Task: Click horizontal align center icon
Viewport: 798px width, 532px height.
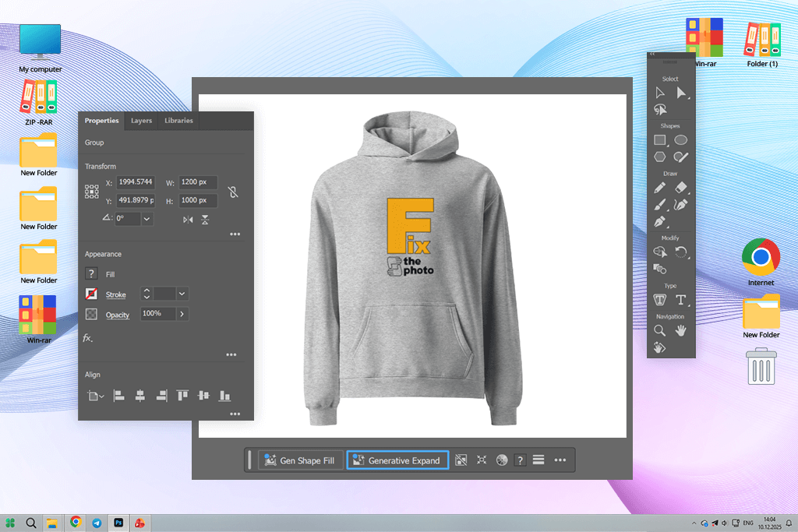Action: 140,396
